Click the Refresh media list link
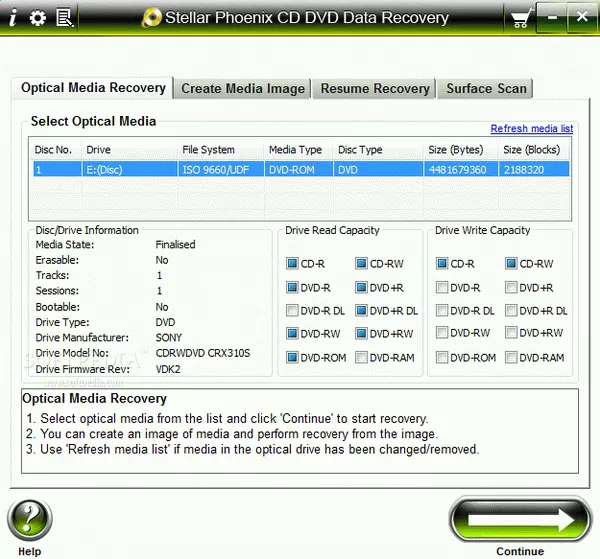Screen dimensions: 600x559 pos(532,129)
